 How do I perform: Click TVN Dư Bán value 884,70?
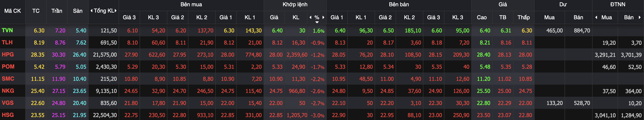coord(582,30)
